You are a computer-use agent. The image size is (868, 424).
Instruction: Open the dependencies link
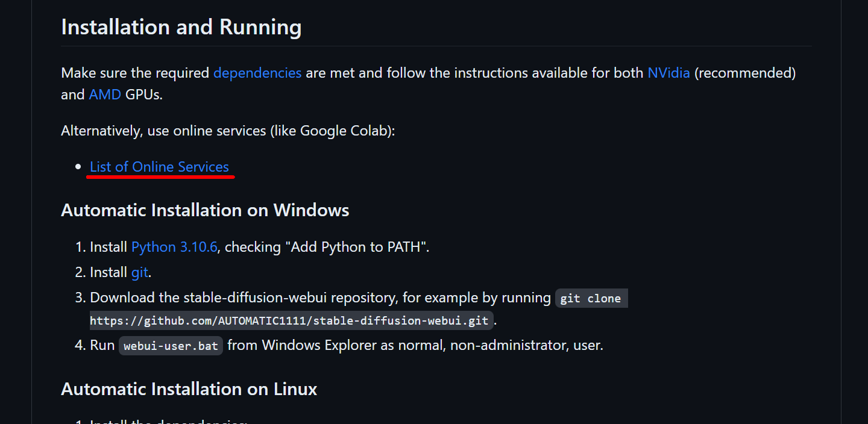click(257, 73)
